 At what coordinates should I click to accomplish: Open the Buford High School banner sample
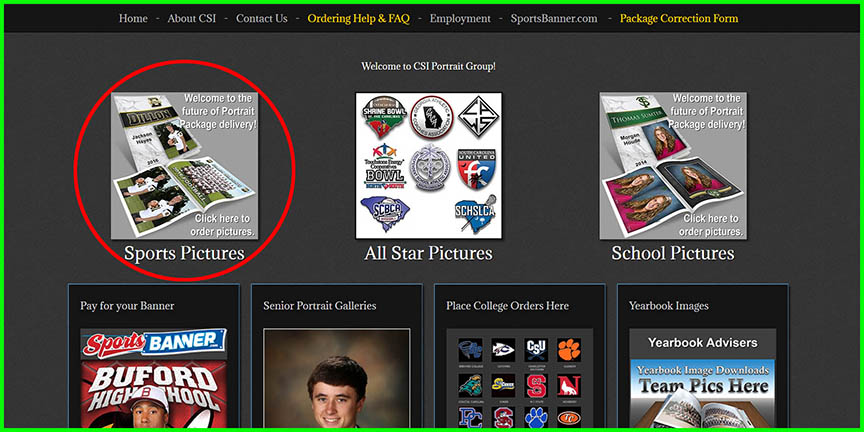tap(154, 395)
